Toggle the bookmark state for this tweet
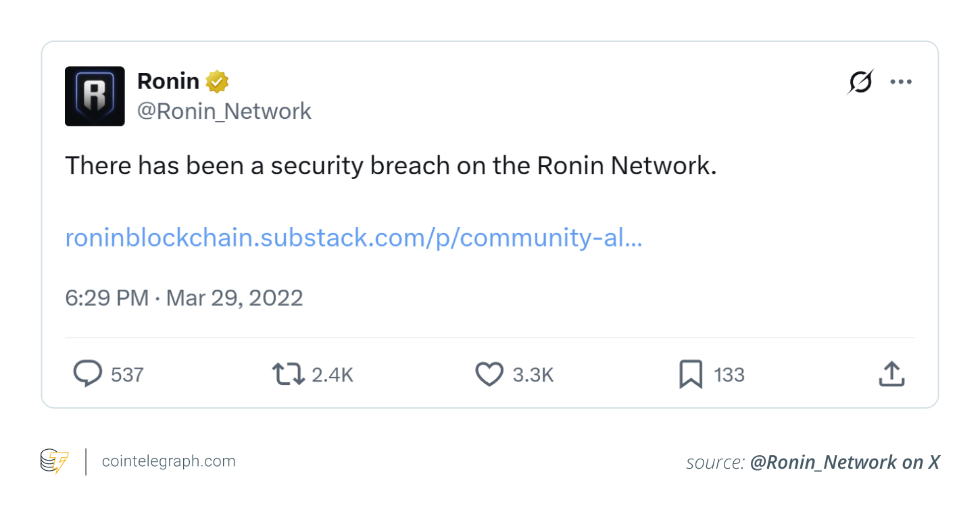The image size is (980, 516). click(x=690, y=373)
